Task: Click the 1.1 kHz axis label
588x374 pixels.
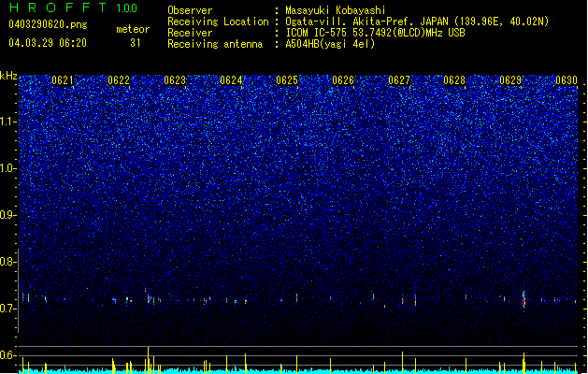Action: coord(7,122)
